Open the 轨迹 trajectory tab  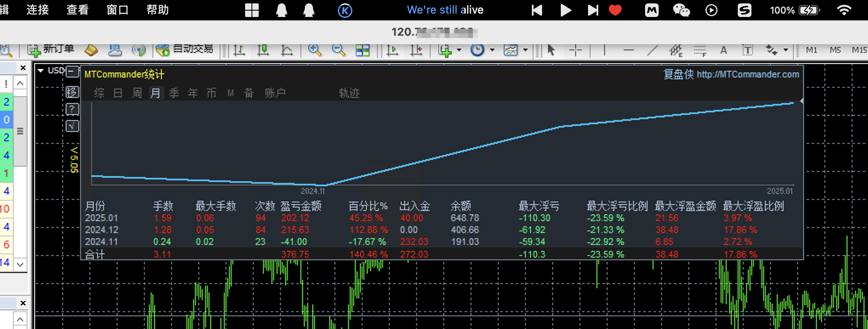click(x=349, y=93)
